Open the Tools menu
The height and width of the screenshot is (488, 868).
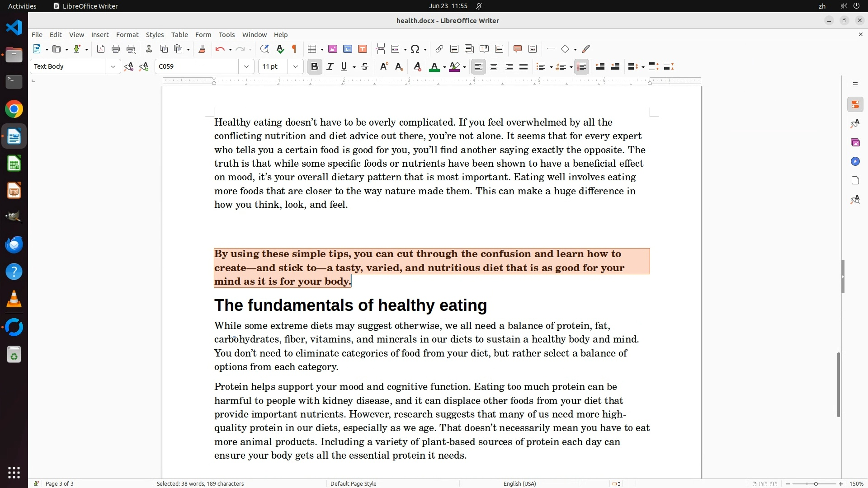pyautogui.click(x=226, y=35)
